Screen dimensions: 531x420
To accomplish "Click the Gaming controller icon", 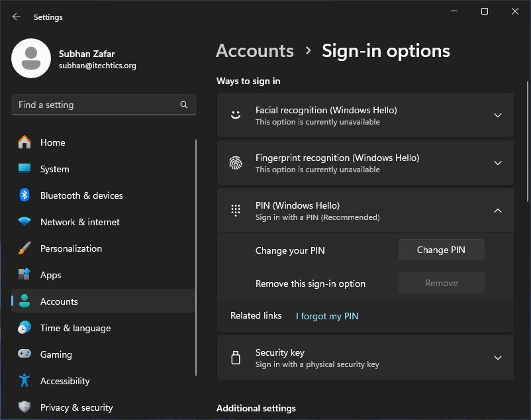I will (24, 354).
